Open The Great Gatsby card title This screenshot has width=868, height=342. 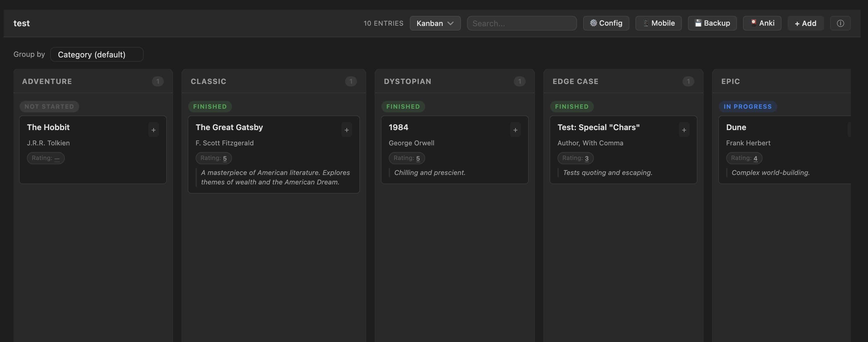point(229,127)
